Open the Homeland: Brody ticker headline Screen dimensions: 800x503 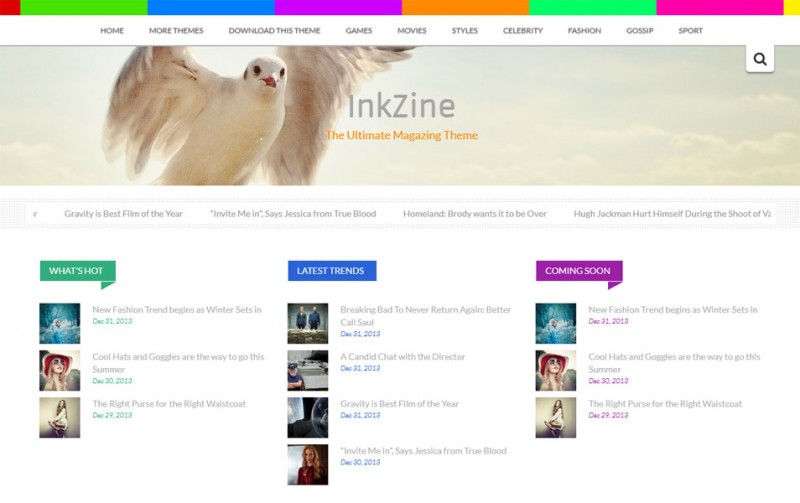(x=474, y=214)
